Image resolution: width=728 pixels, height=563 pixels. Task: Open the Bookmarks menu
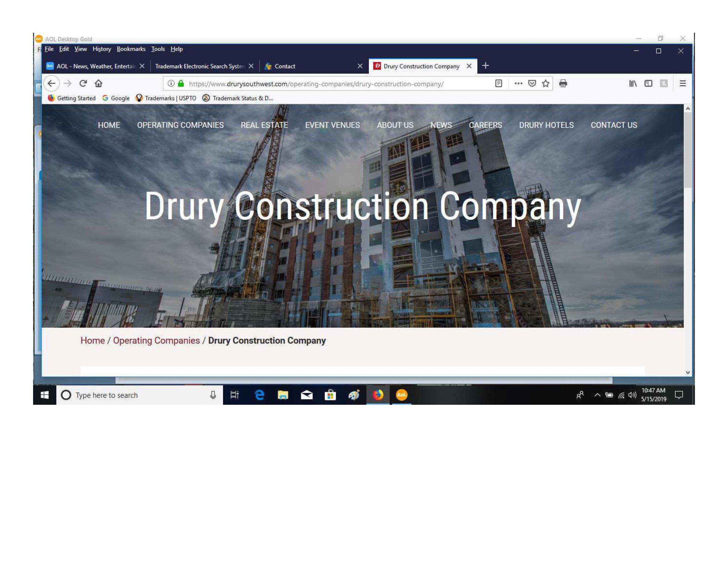click(131, 49)
